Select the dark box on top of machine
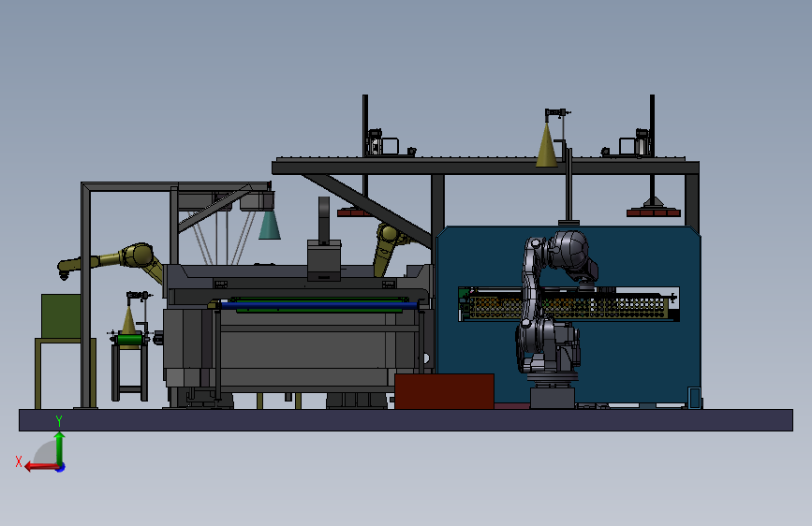This screenshot has height=526, width=812. coord(324,260)
